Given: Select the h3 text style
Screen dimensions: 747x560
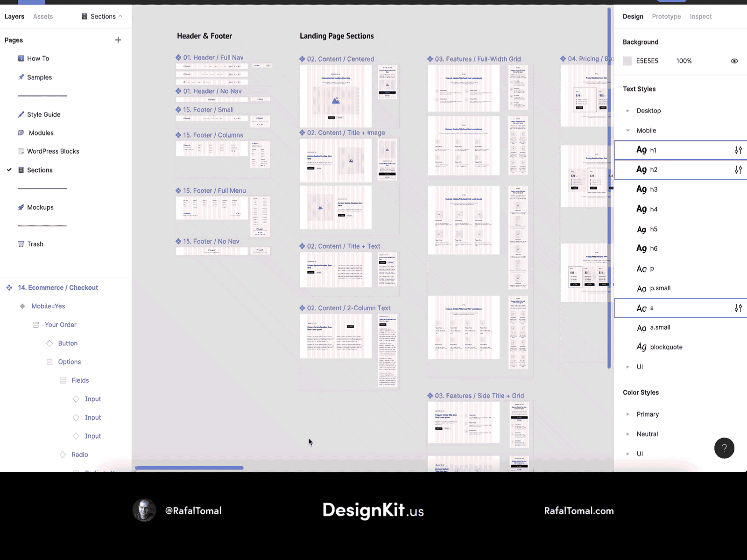Looking at the screenshot, I should tap(680, 189).
